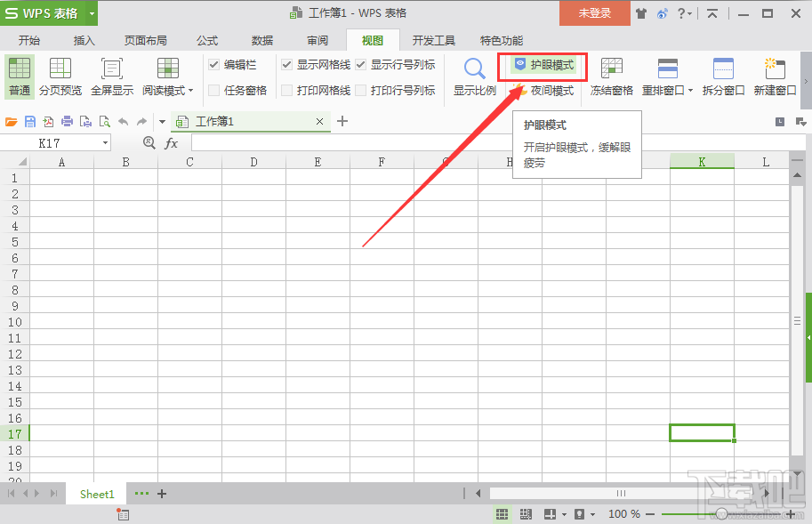Uncheck the 显示网格线 gridlines checkbox

286,64
